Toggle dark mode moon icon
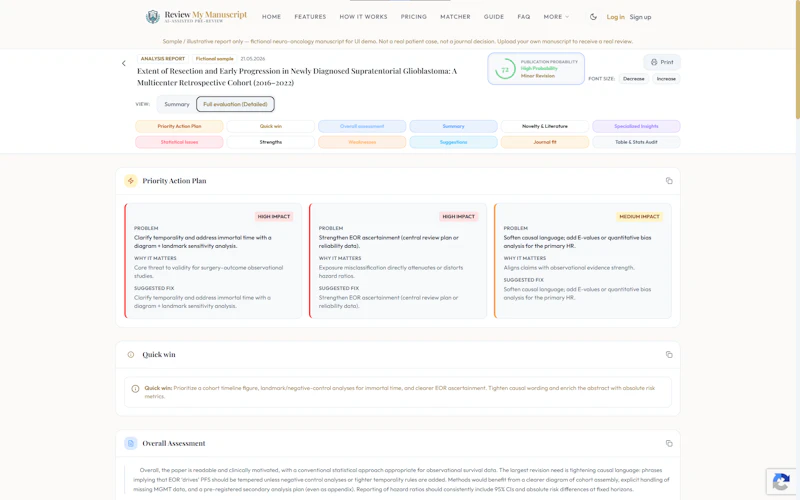The image size is (800, 500). 593,17
